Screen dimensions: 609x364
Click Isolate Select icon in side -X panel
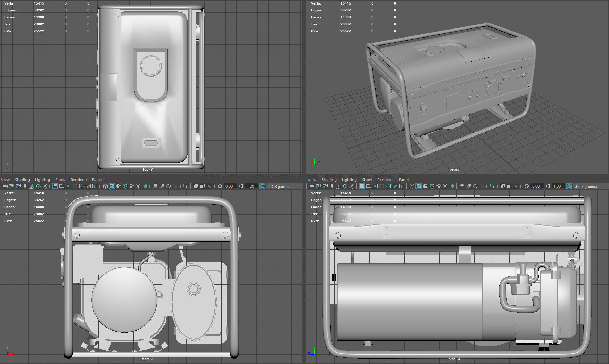point(492,186)
